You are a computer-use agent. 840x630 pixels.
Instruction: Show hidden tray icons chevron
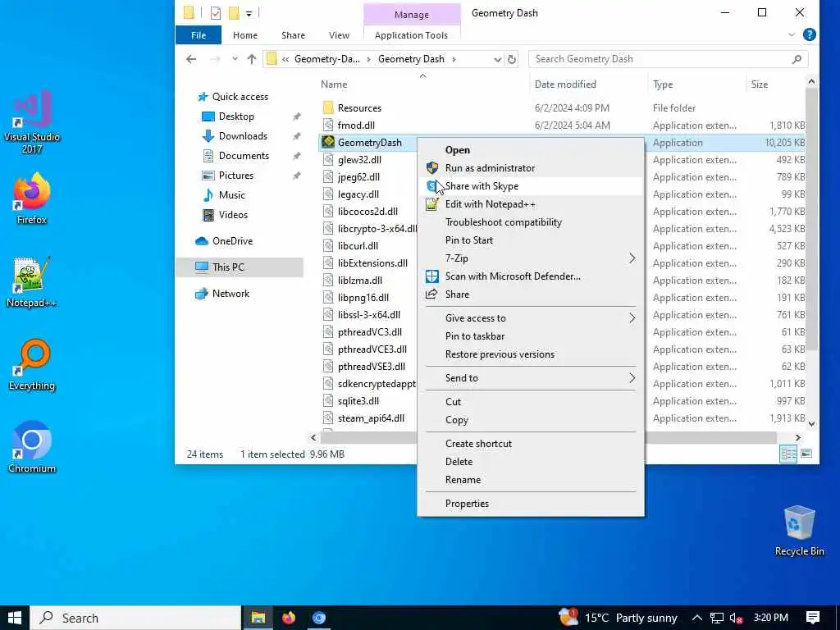tap(696, 619)
